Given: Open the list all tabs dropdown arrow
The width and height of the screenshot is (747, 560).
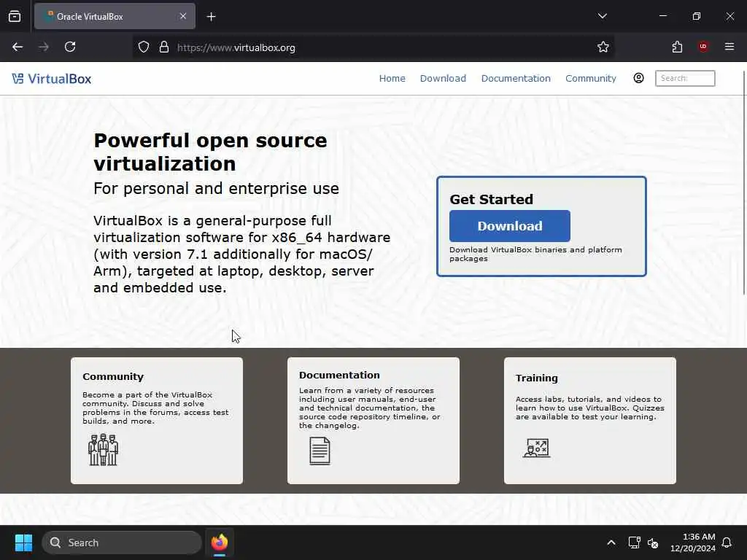Looking at the screenshot, I should click(602, 16).
